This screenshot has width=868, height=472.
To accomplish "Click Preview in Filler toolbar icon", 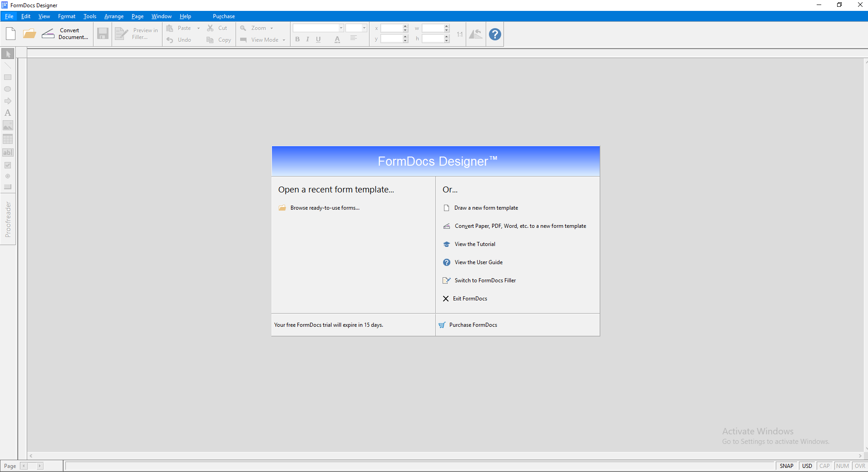I will [121, 34].
